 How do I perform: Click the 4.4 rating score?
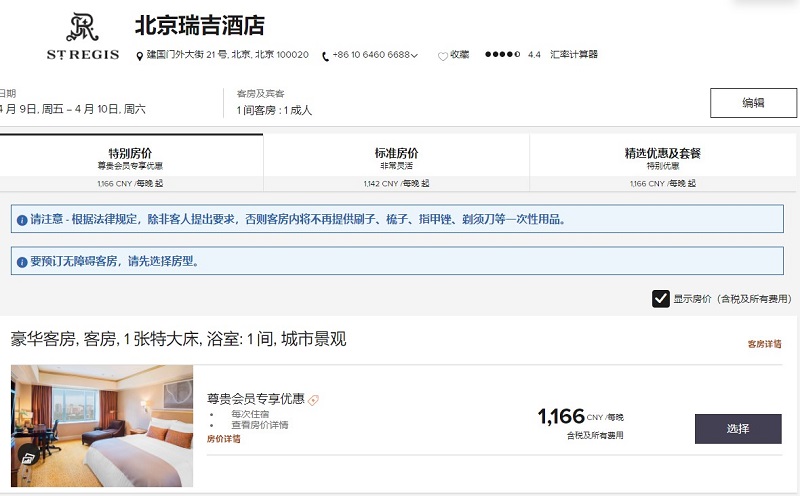[x=534, y=55]
